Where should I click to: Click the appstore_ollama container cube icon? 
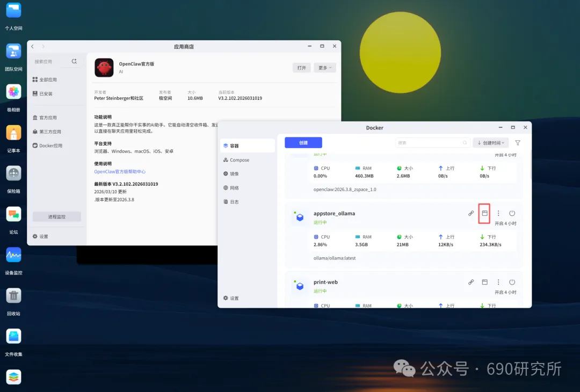pyautogui.click(x=300, y=217)
